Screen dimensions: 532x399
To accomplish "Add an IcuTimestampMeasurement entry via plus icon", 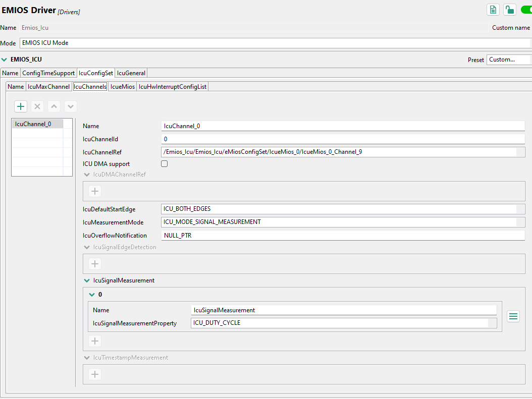I will tap(94, 374).
